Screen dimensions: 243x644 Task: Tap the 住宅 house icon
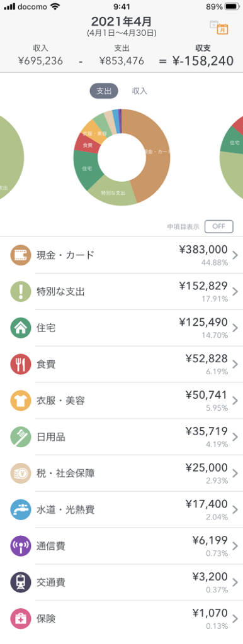point(21,328)
